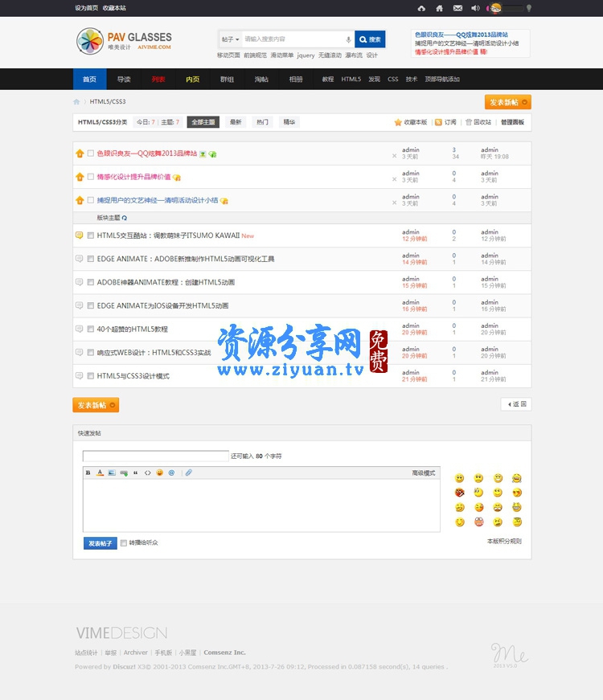Check the box for ADOBE神器ANIMATE教程 thread
The image size is (603, 700).
91,282
